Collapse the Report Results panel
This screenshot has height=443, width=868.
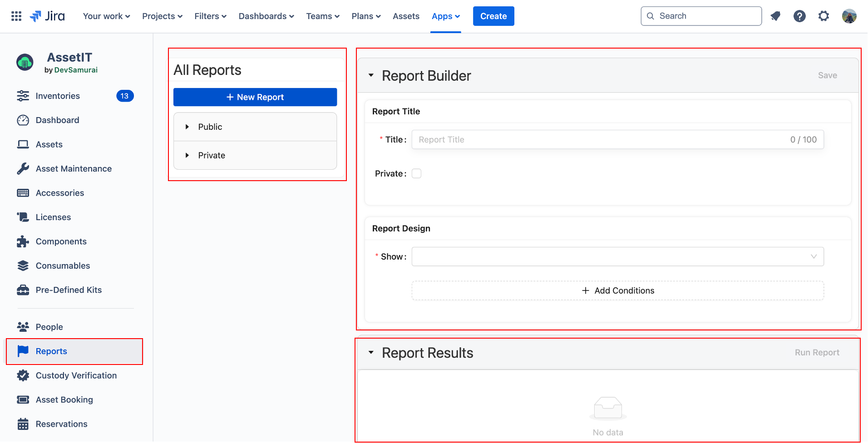pyautogui.click(x=371, y=353)
